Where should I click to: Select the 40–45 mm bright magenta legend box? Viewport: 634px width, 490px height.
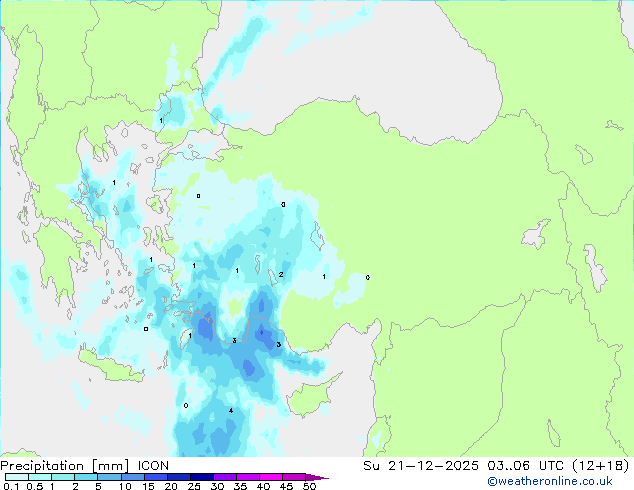point(271,477)
